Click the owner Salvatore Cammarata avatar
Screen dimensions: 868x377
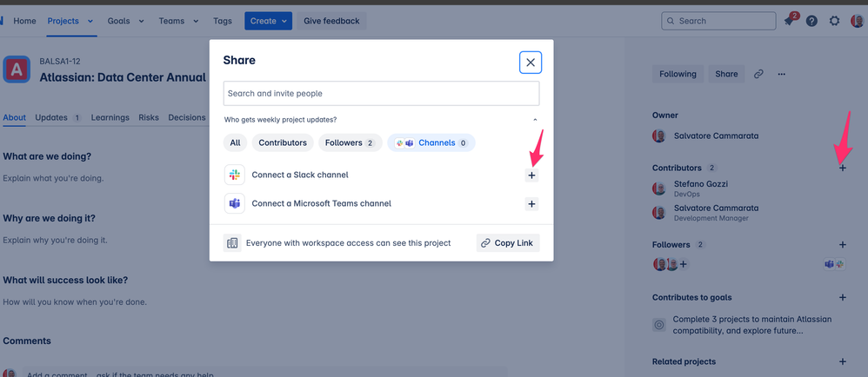click(x=658, y=136)
